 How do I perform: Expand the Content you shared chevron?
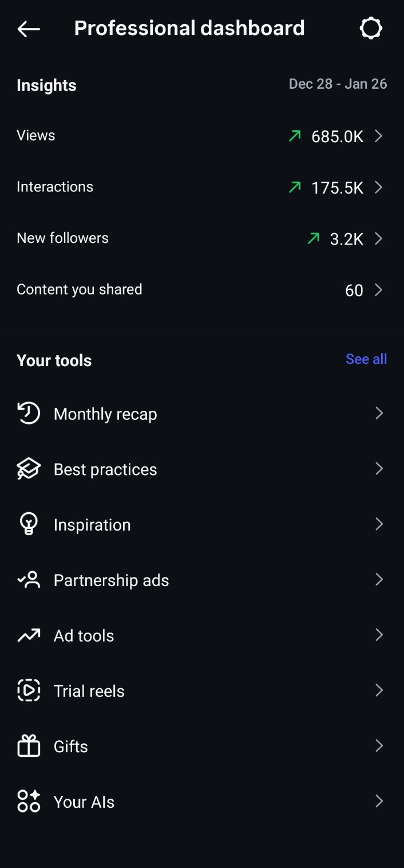point(378,290)
